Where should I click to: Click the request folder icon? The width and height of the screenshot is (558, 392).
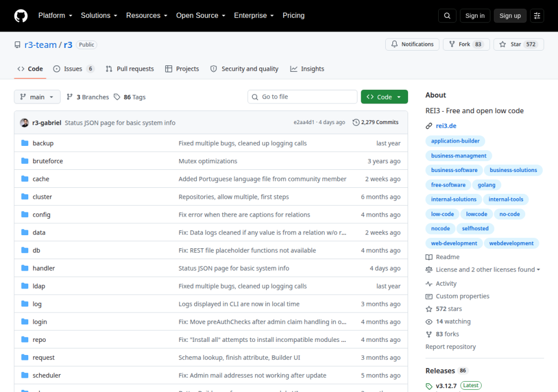coord(25,357)
